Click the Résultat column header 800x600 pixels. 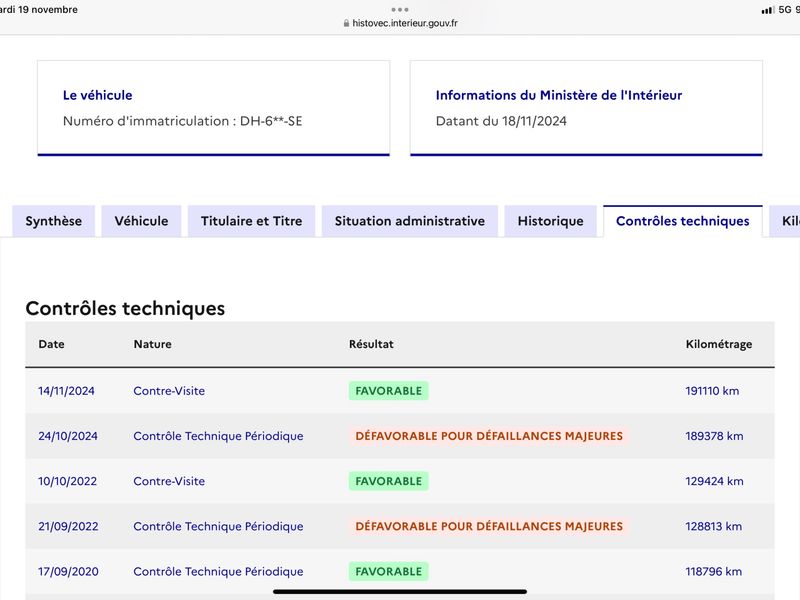coord(371,344)
